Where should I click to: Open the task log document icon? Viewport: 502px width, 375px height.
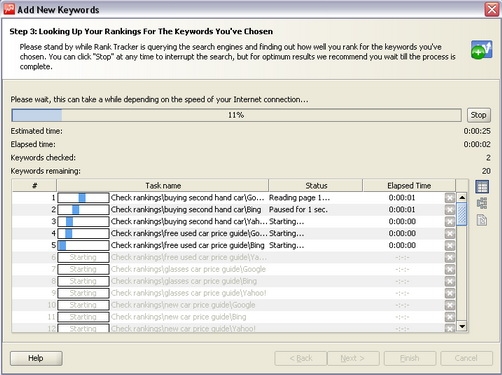tap(482, 220)
